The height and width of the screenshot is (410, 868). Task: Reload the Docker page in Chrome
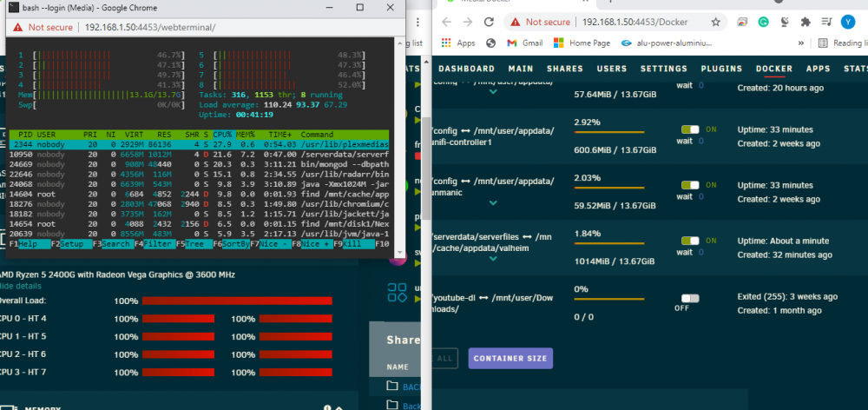(x=489, y=23)
